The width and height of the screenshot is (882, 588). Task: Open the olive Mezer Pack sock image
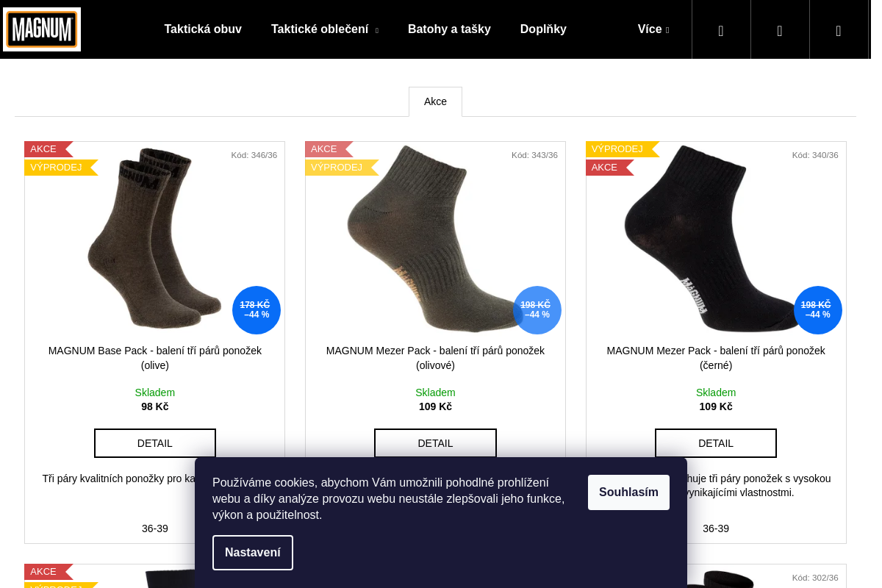click(435, 239)
